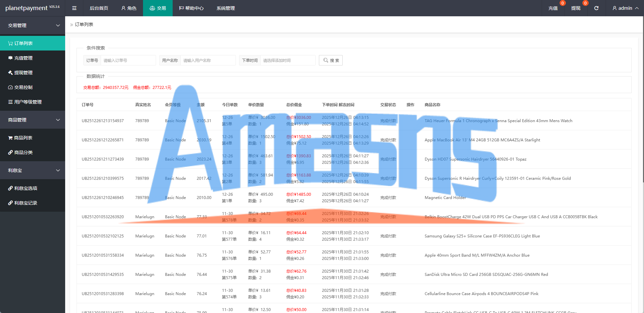644x313 pixels.
Task: Open 用户等级管理 in the sidebar
Action: click(33, 102)
